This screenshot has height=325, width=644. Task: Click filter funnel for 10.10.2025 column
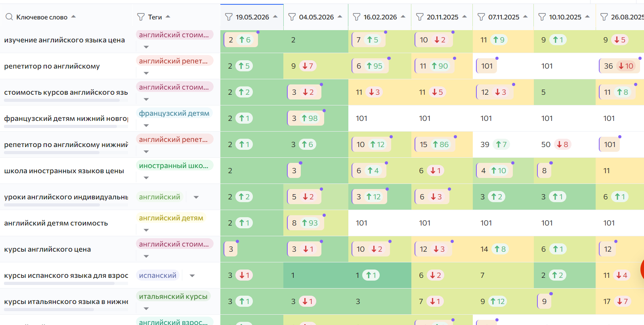[542, 17]
